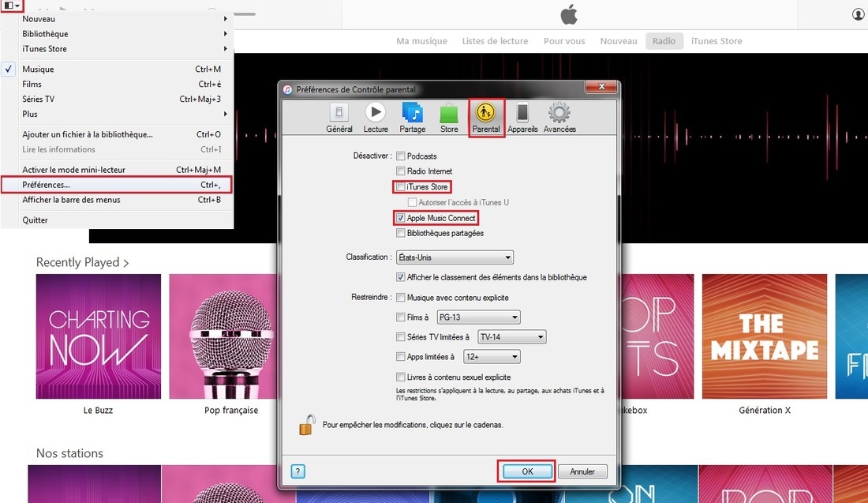Click the account user icon

coord(858,14)
